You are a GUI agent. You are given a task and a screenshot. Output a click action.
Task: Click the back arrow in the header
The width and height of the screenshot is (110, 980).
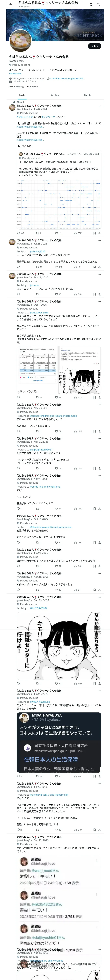pos(11,5)
